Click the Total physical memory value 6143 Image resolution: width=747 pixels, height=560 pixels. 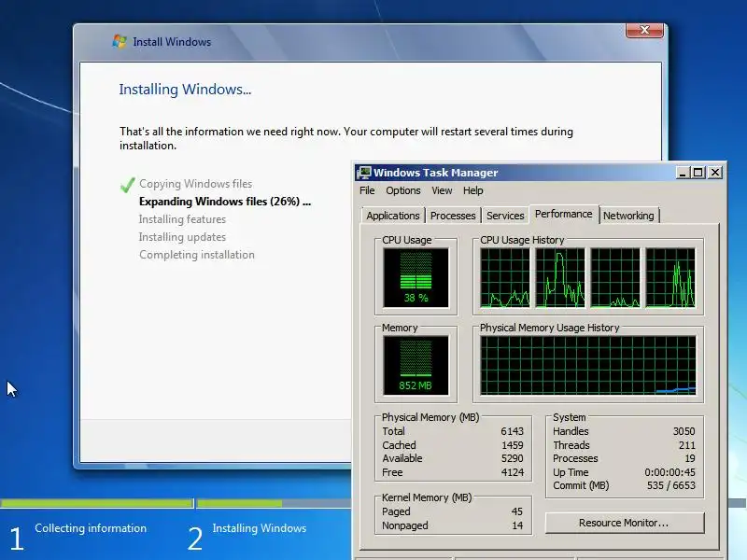[512, 431]
